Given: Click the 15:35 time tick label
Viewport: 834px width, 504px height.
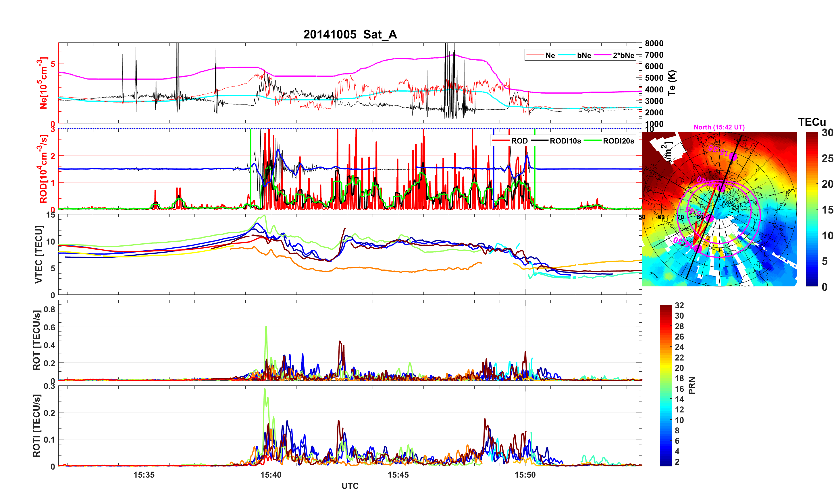Looking at the screenshot, I should [144, 474].
